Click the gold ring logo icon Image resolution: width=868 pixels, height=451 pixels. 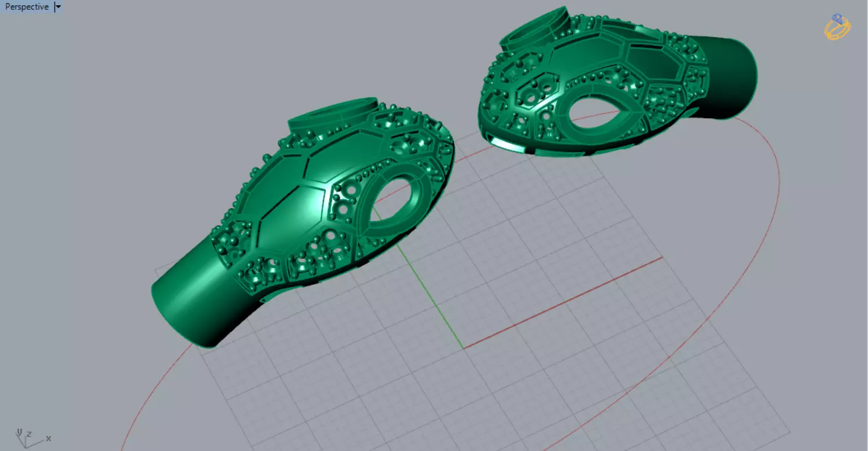tap(837, 27)
